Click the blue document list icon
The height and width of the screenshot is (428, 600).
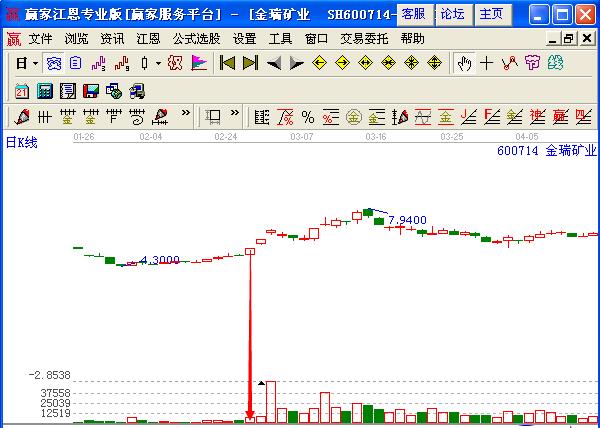tap(75, 63)
